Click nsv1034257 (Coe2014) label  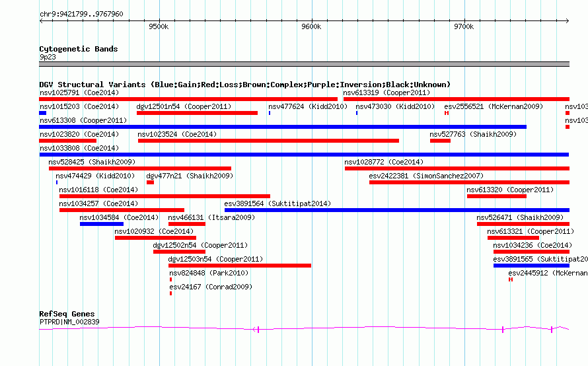pyautogui.click(x=98, y=203)
